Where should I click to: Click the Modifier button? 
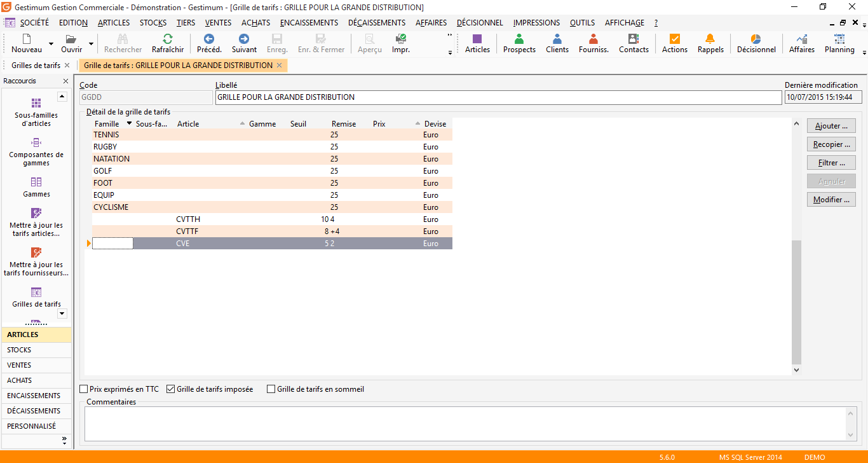(831, 200)
